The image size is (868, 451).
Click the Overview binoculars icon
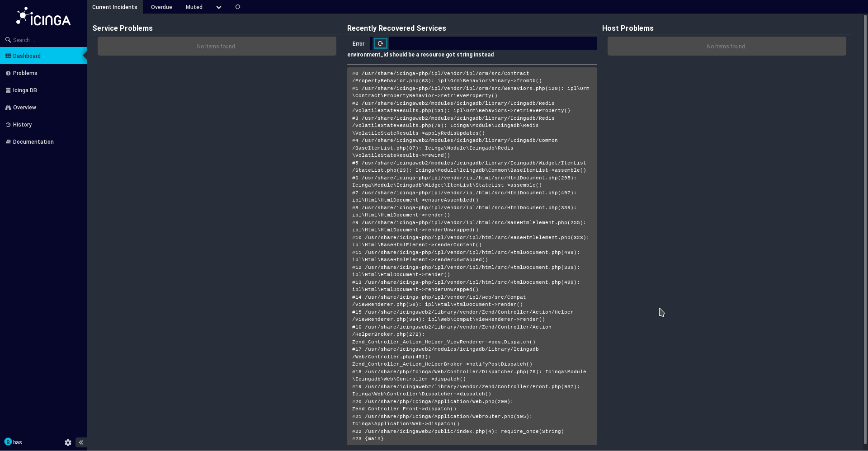coord(8,108)
